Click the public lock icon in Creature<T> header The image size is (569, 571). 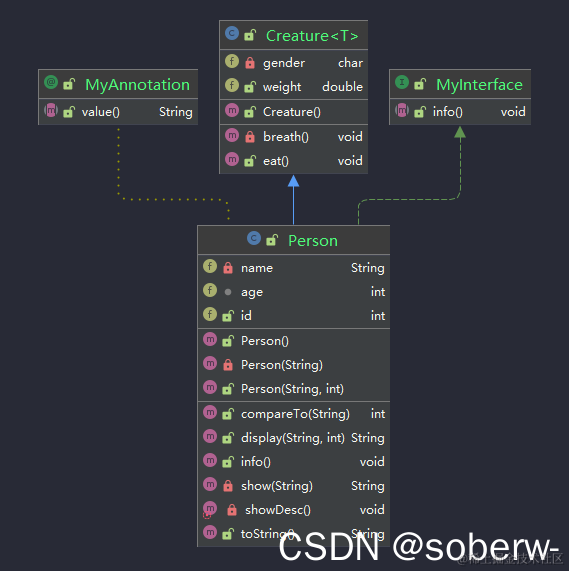point(250,35)
